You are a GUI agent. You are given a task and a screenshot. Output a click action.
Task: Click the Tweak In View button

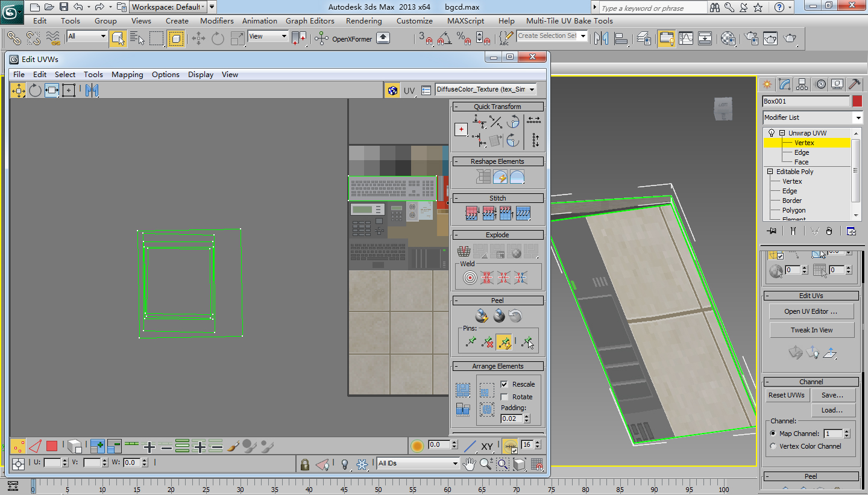tap(811, 330)
